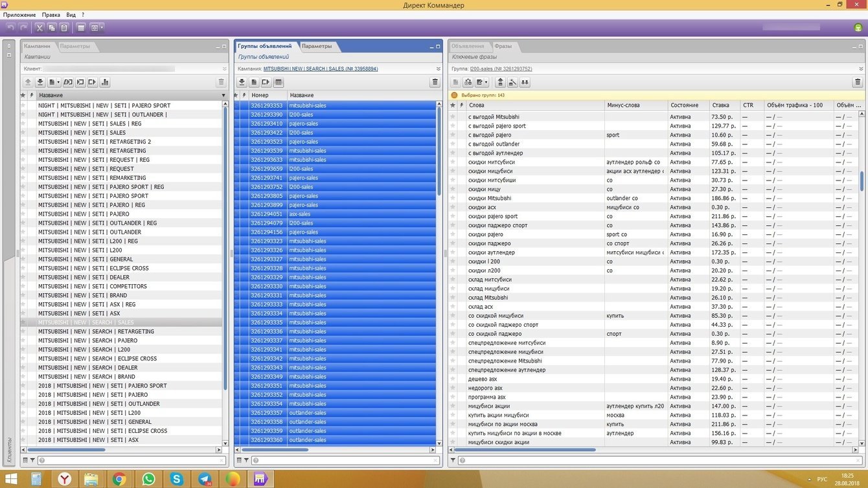Open the Правка menu

click(51, 14)
